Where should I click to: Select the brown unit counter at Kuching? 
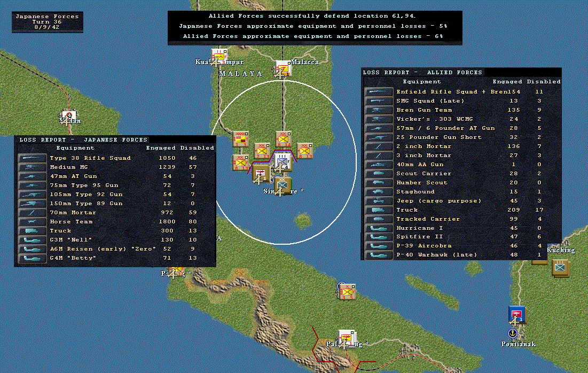(x=560, y=268)
